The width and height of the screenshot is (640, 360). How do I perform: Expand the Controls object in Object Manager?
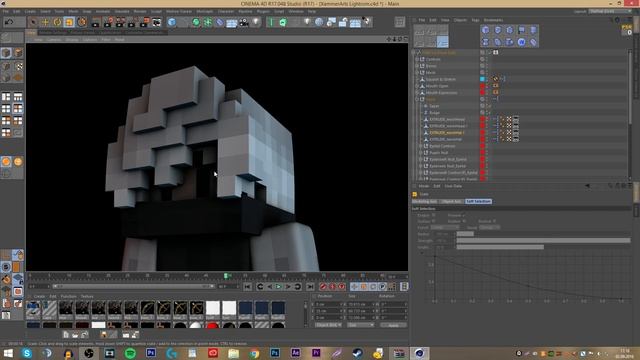click(417, 59)
